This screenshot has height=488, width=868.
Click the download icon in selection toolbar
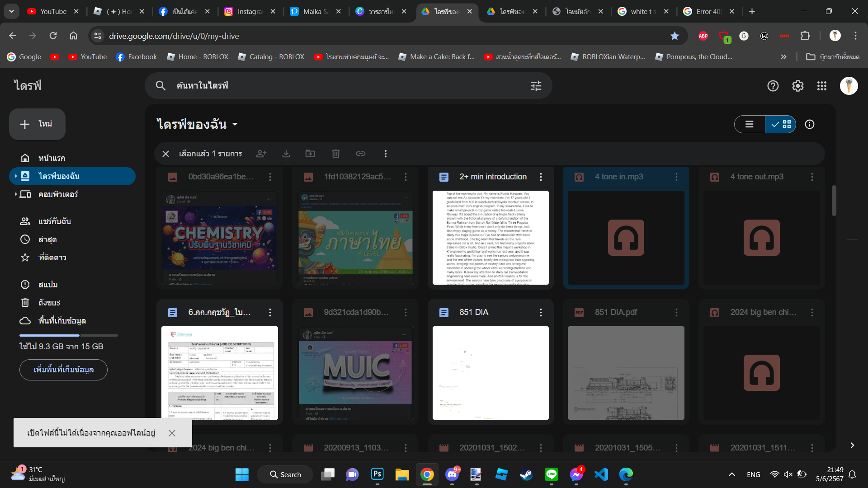(x=286, y=154)
